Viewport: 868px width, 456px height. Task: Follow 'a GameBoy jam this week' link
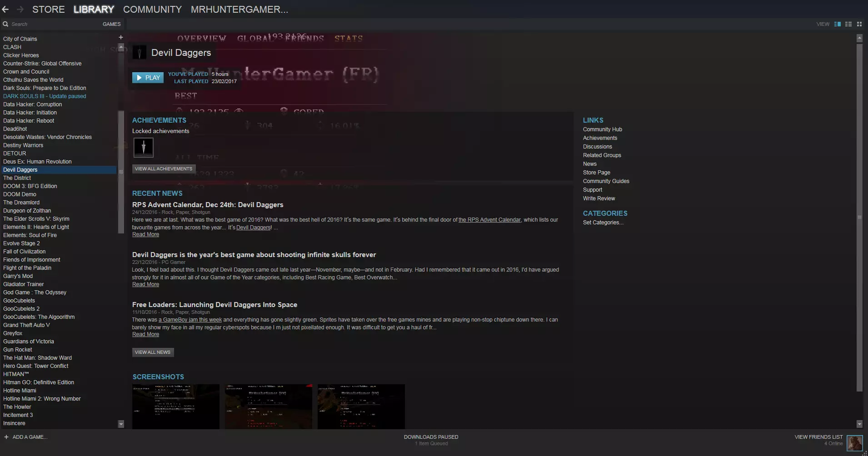[190, 320]
